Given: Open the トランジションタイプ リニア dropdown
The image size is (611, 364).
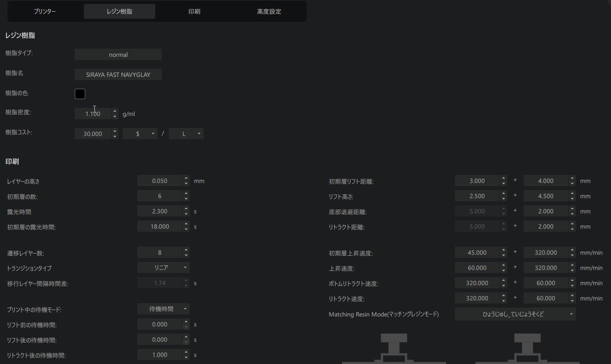Looking at the screenshot, I should pyautogui.click(x=163, y=268).
